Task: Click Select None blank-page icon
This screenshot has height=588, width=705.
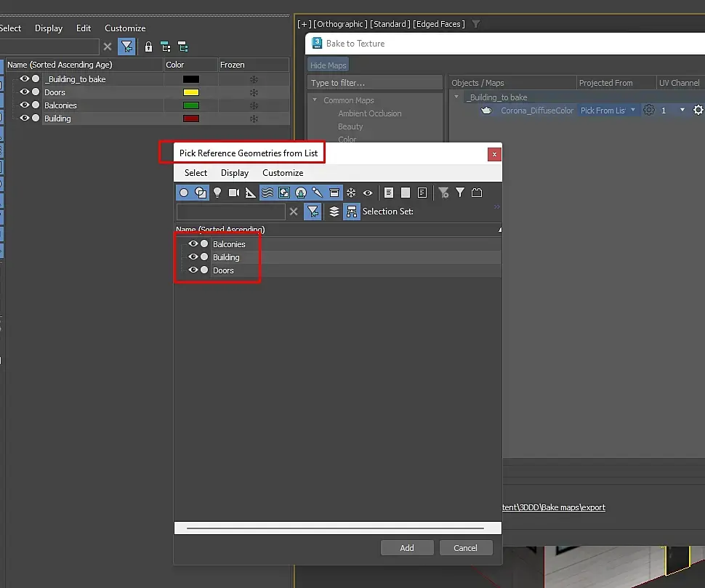Action: coord(406,193)
